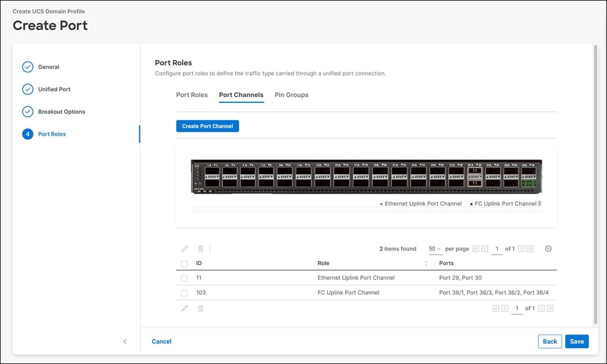Screen dimensions: 607x364
Task: Open the Port Roles tab
Action: (192, 95)
